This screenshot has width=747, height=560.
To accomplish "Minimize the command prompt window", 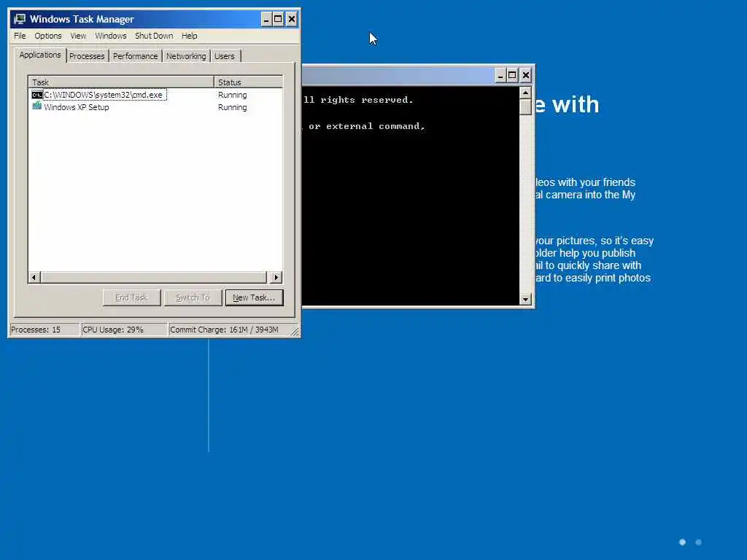I will coord(500,75).
